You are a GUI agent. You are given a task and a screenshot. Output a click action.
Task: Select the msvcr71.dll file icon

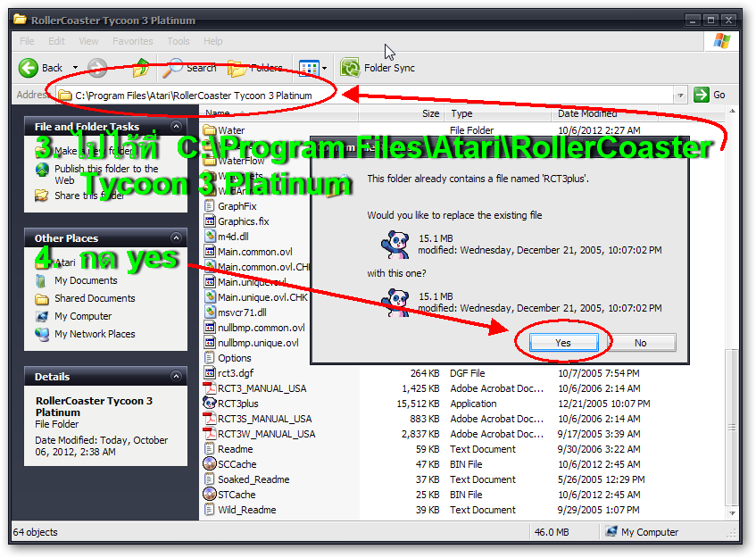pyautogui.click(x=209, y=312)
